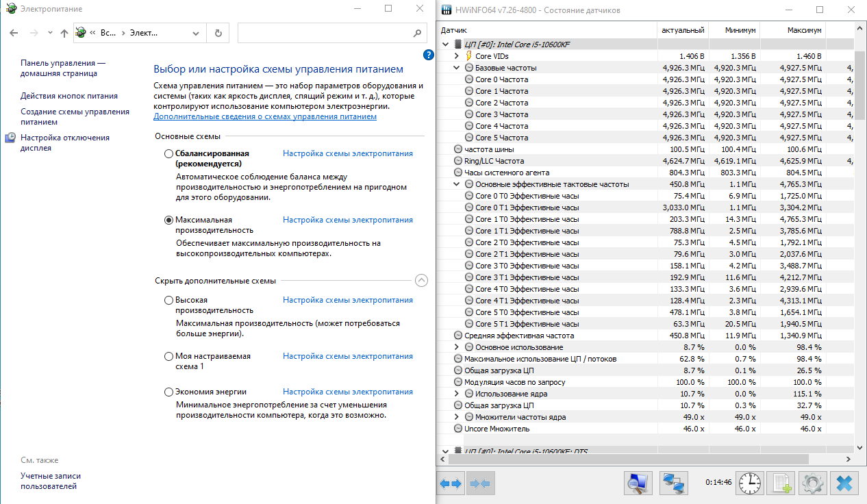Click the CPU chip icon of i5-10600KF row
Image resolution: width=867 pixels, height=504 pixels.
coord(458,45)
